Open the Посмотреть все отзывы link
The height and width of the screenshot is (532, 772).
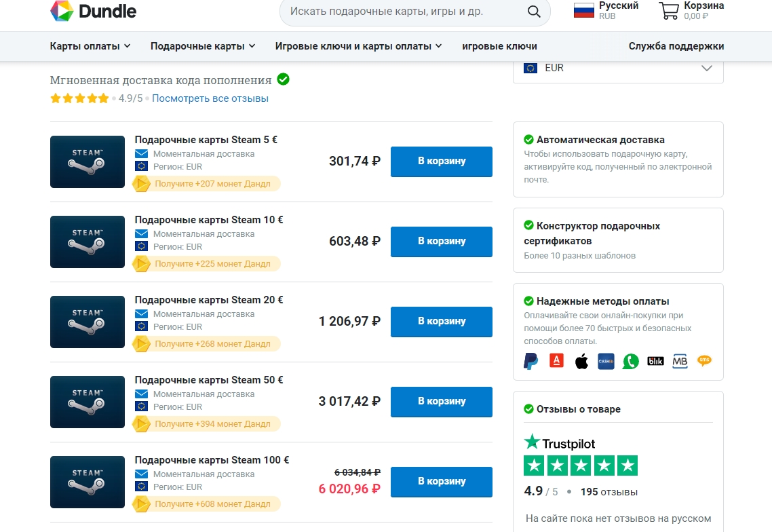pyautogui.click(x=210, y=98)
